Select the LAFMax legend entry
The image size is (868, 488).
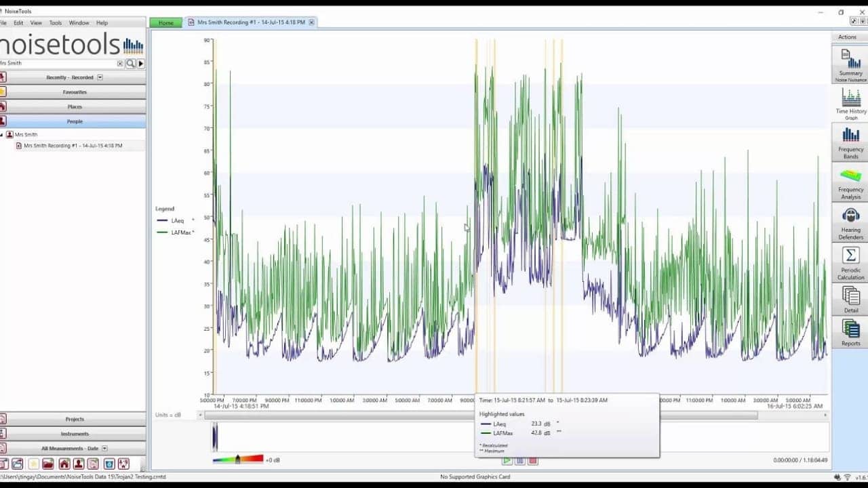tap(175, 232)
